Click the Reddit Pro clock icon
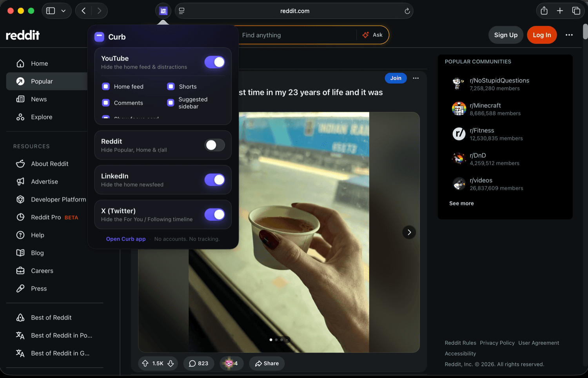The image size is (588, 378). coord(20,217)
